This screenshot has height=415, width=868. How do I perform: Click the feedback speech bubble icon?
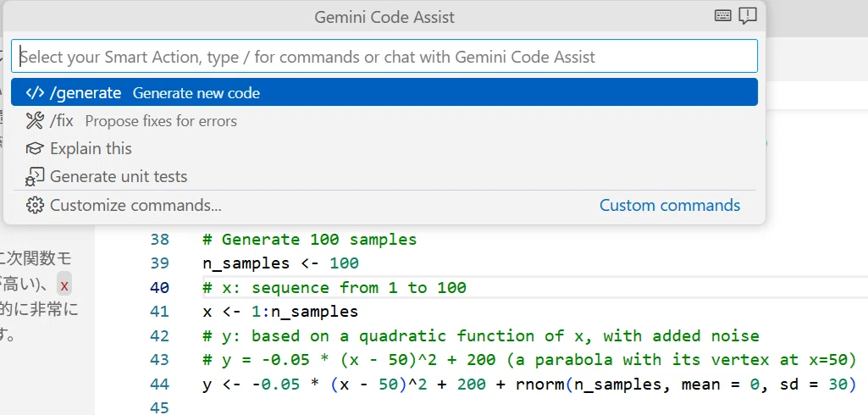pos(748,16)
